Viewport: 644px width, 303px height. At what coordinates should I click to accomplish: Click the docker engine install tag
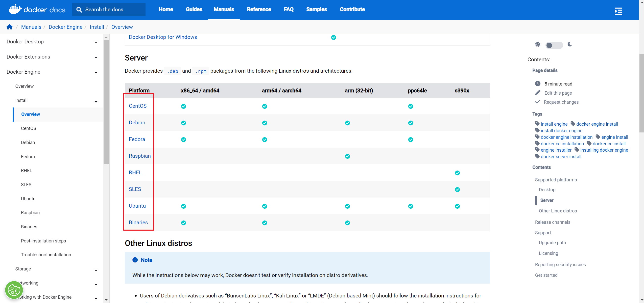(x=597, y=124)
